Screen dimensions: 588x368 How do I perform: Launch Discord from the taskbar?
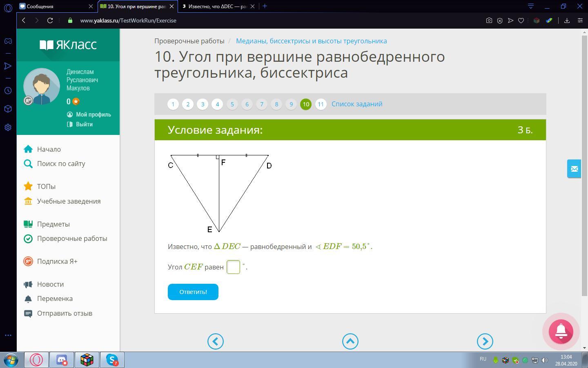[x=62, y=360]
